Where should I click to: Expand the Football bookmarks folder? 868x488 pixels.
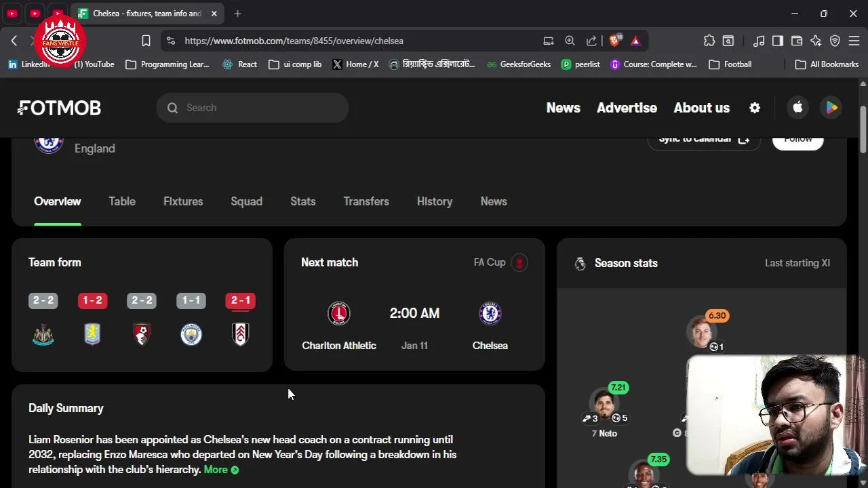[730, 64]
